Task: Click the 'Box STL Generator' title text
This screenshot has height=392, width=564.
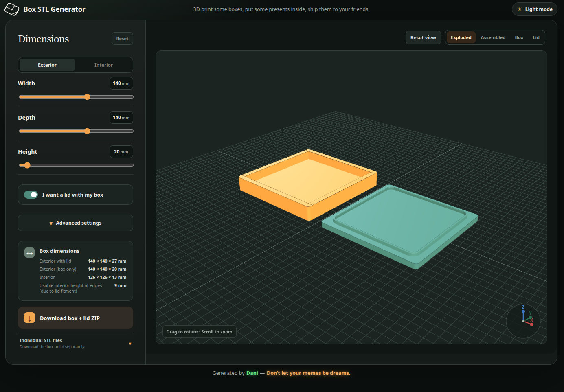Action: click(x=54, y=9)
